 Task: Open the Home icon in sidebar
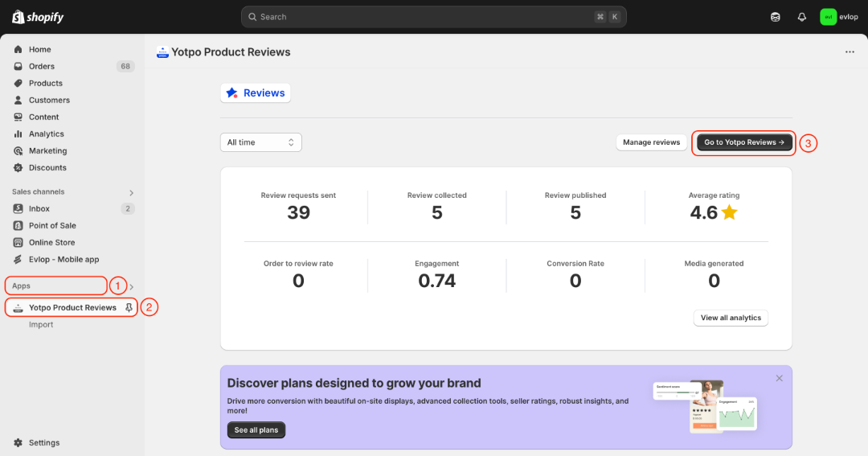coord(18,49)
